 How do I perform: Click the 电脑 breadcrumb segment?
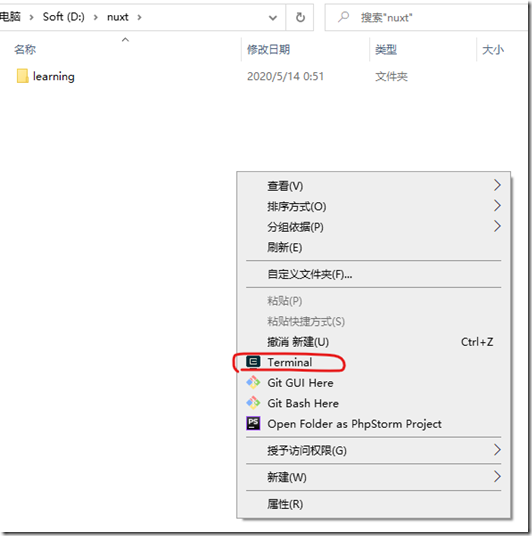click(10, 16)
